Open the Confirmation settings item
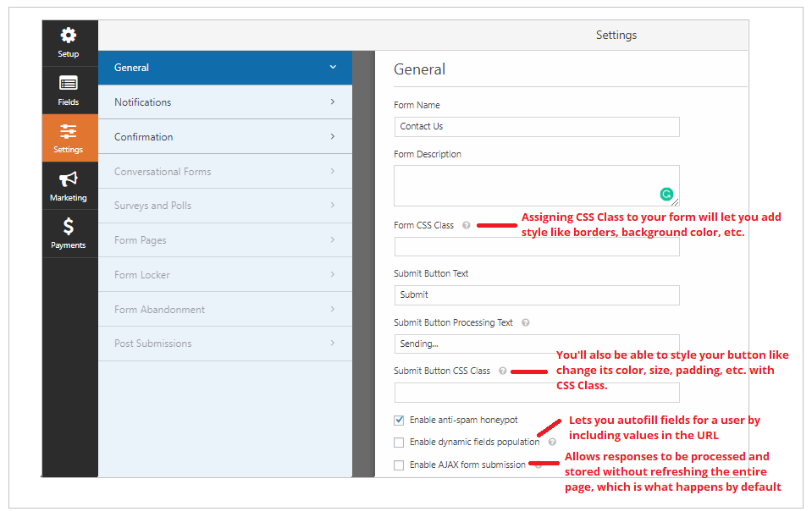812x517 pixels. pos(225,136)
